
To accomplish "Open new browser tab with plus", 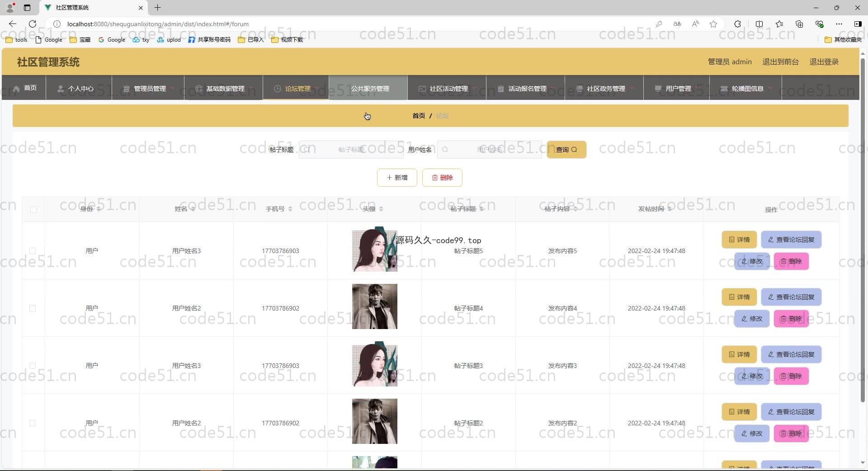I will click(157, 7).
